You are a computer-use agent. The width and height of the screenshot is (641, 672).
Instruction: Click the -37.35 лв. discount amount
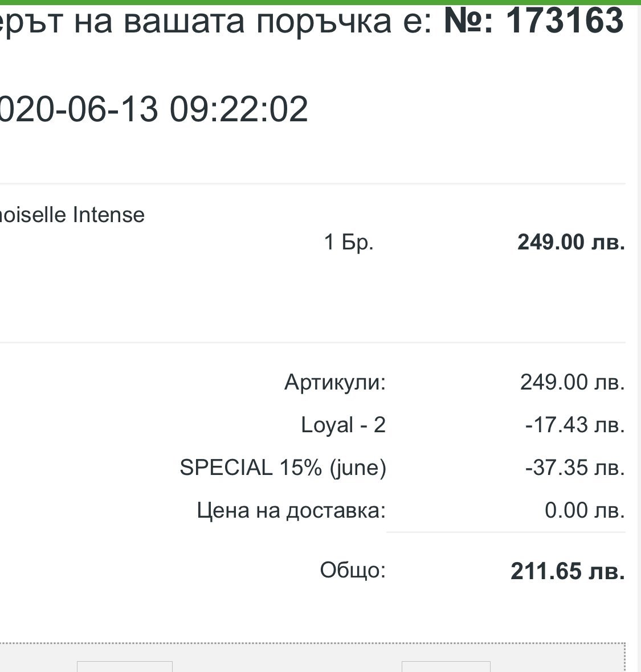click(574, 468)
